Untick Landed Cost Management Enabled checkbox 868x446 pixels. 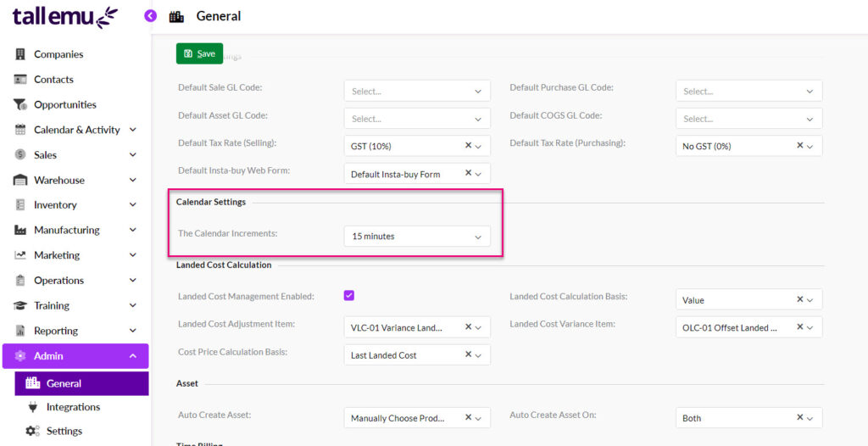(x=348, y=295)
